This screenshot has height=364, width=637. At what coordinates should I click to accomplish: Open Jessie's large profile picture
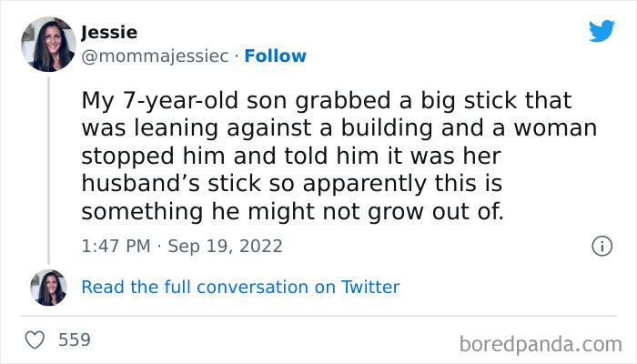click(48, 44)
